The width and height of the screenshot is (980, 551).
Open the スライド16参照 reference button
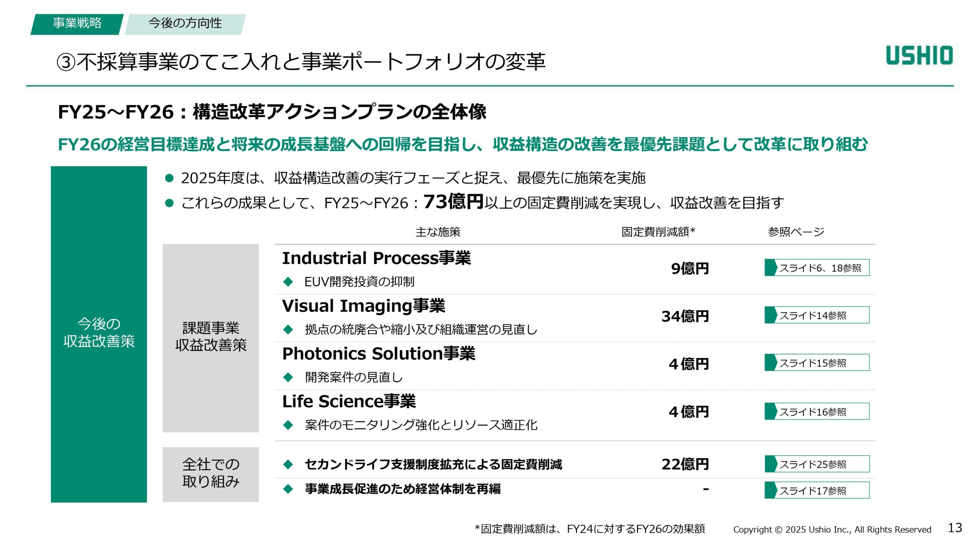click(x=820, y=412)
